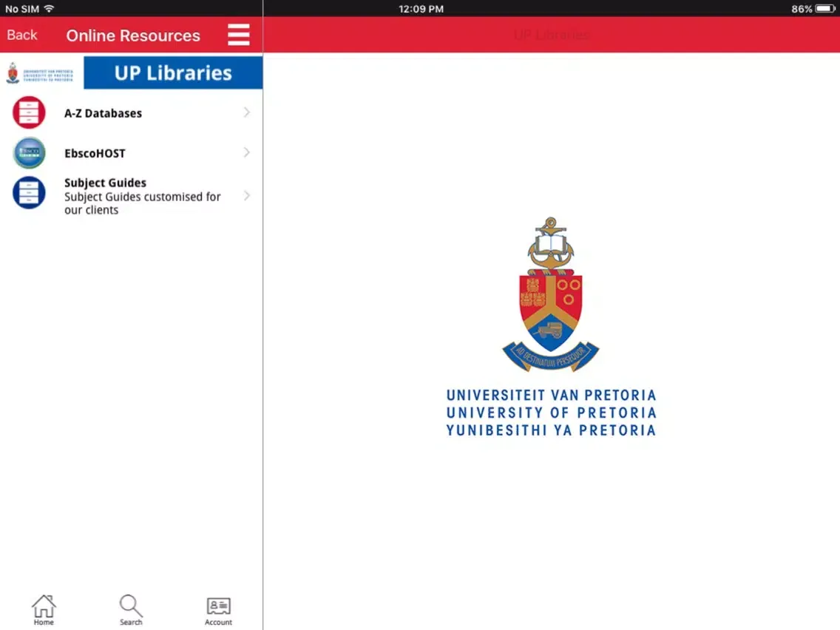Open Subject Guides row chevron
The height and width of the screenshot is (630, 840).
pos(246,195)
